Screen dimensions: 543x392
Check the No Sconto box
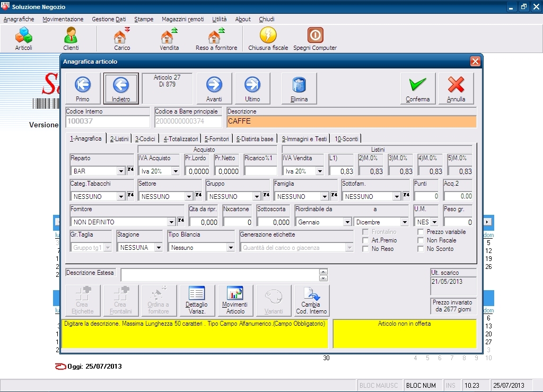[421, 249]
